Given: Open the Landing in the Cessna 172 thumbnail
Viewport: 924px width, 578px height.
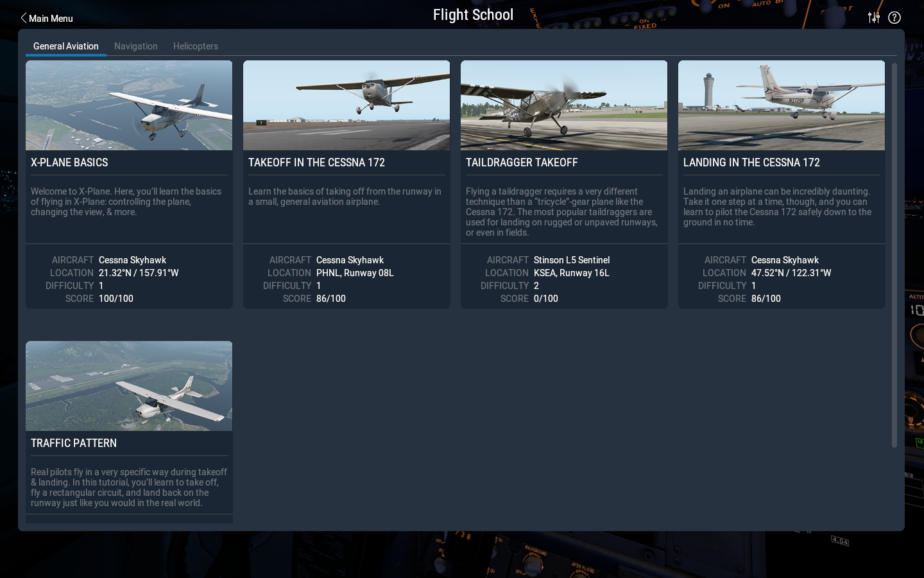Looking at the screenshot, I should pyautogui.click(x=782, y=105).
